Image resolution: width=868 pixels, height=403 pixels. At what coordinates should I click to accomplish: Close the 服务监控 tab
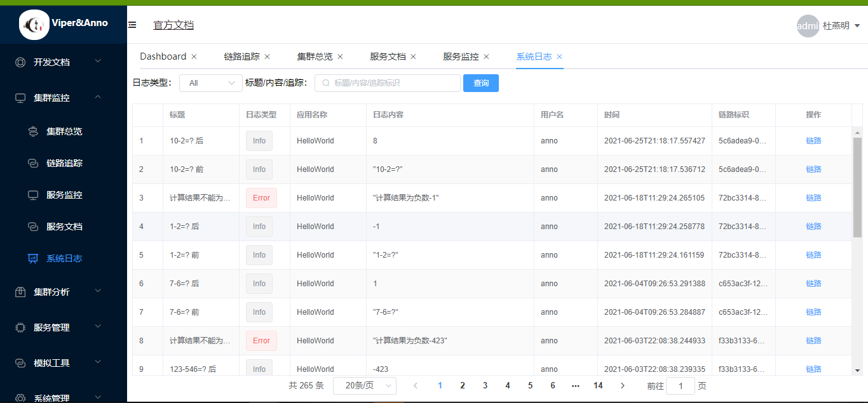[x=486, y=56]
